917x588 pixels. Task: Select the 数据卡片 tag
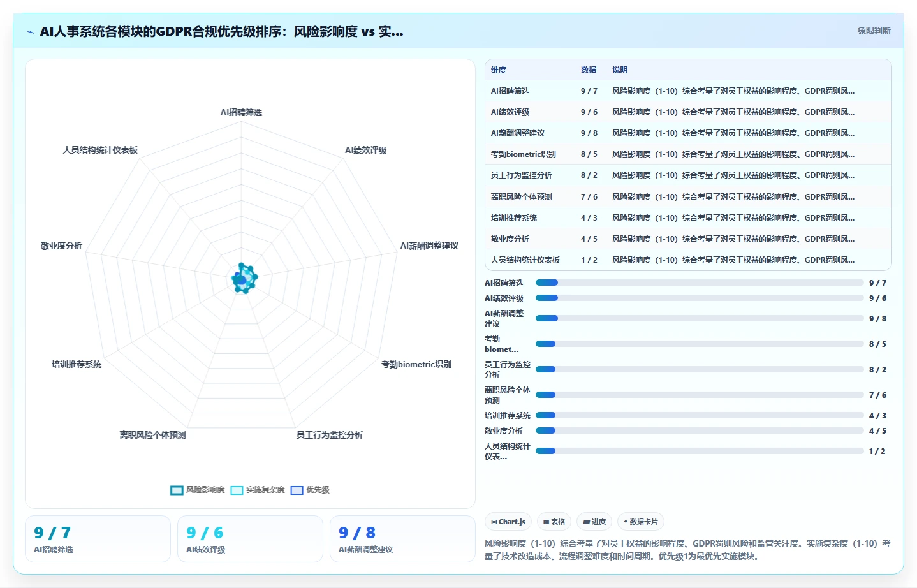(641, 522)
